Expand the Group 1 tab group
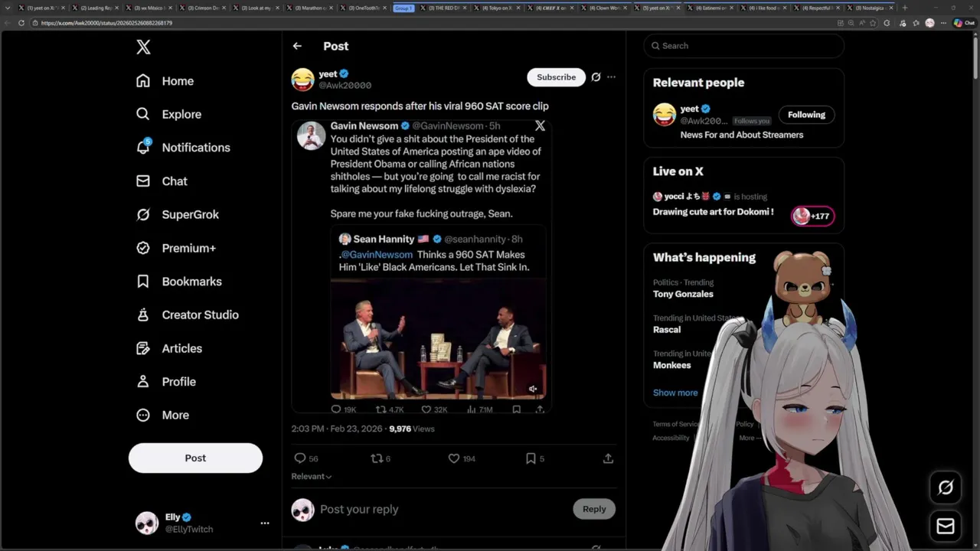 coord(403,8)
